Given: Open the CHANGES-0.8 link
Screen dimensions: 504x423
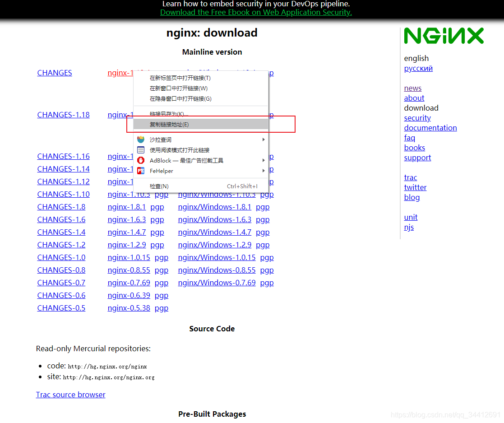Looking at the screenshot, I should pos(61,270).
